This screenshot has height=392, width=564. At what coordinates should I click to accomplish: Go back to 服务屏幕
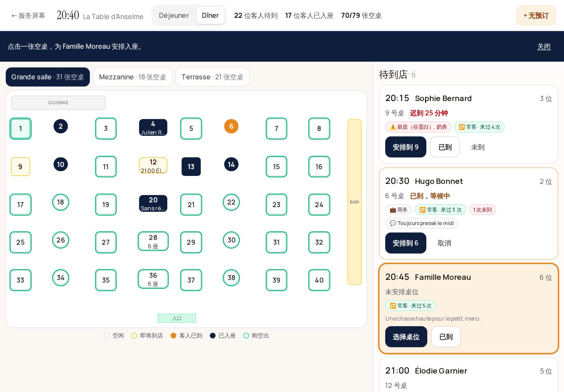click(x=28, y=16)
